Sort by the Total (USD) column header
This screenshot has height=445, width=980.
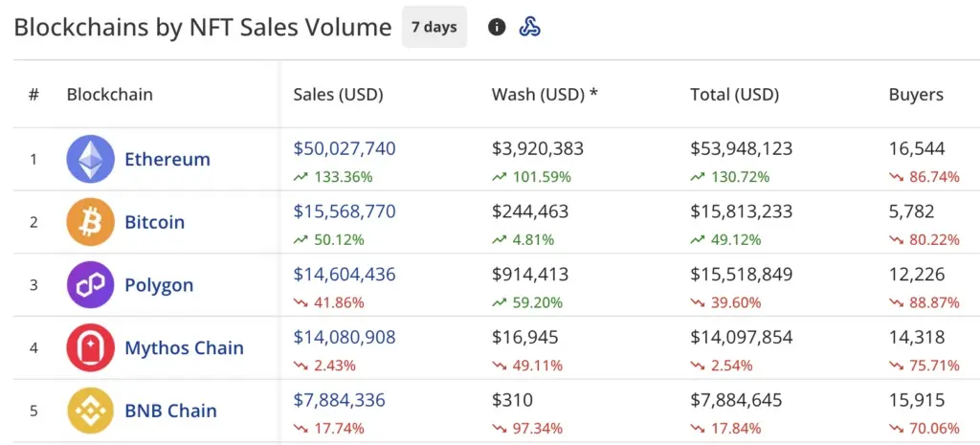click(x=735, y=95)
